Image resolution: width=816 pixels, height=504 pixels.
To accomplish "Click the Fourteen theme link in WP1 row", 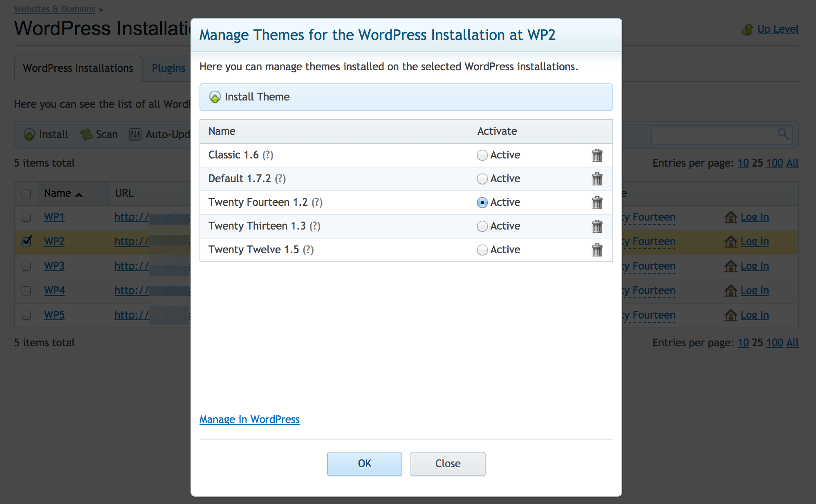I will coord(648,217).
